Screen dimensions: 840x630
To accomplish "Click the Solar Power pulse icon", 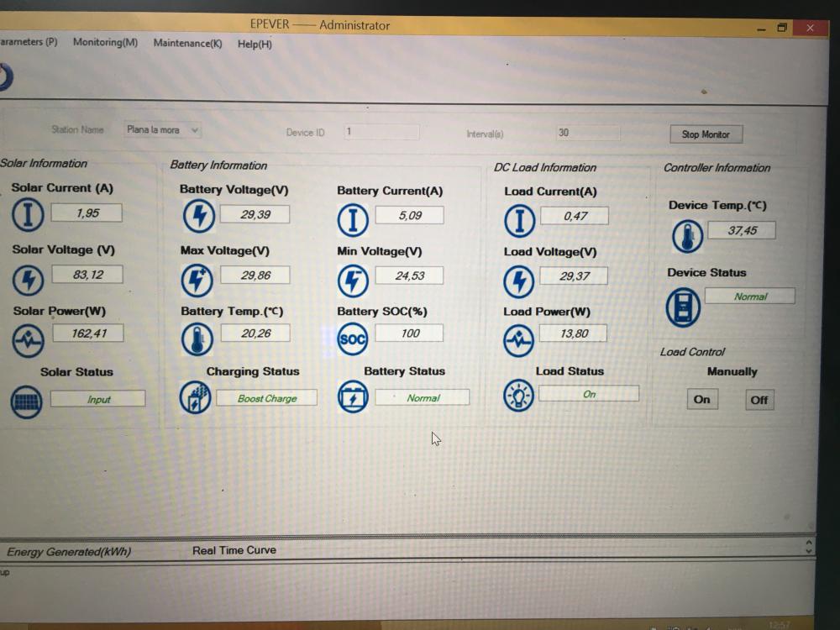I will (x=29, y=339).
